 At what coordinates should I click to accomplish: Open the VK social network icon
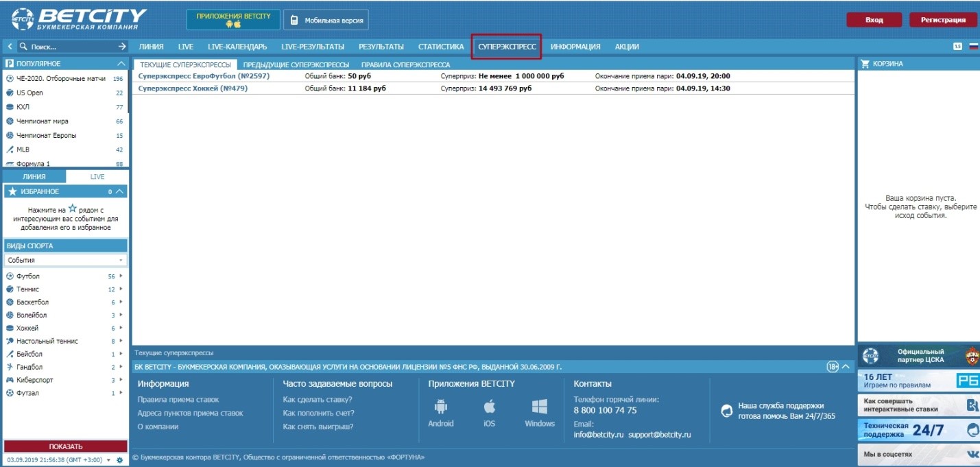(972, 454)
